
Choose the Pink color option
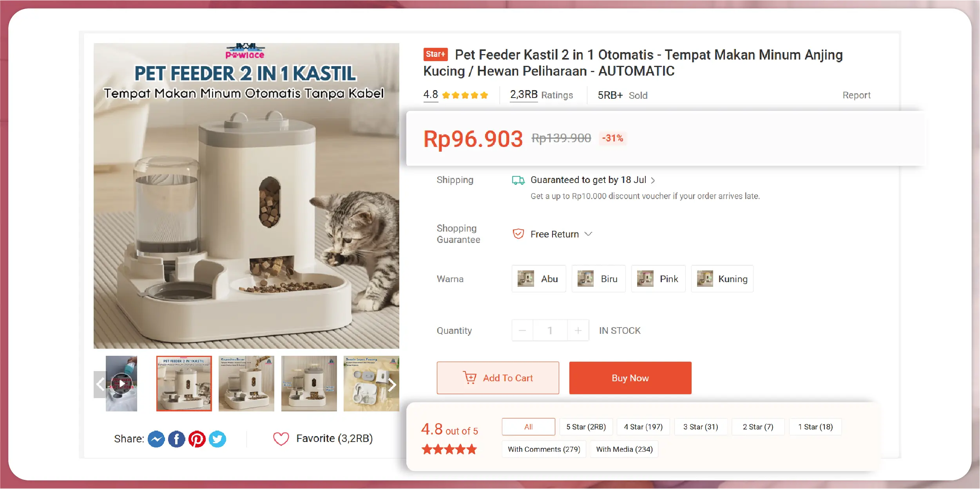point(658,279)
